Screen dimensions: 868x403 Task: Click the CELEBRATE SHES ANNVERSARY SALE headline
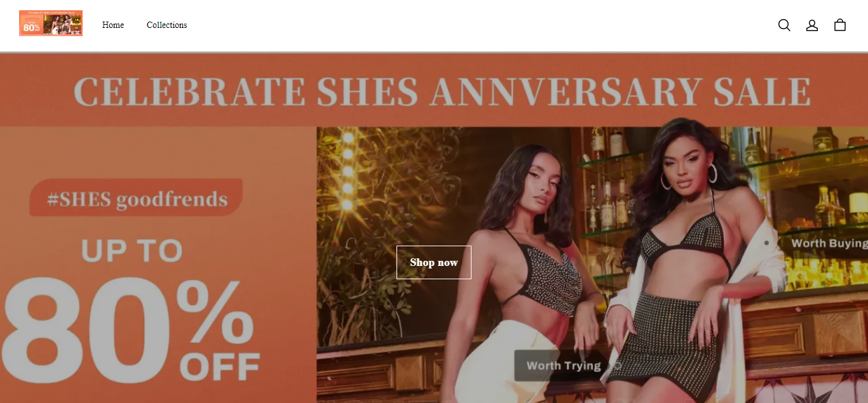click(442, 92)
